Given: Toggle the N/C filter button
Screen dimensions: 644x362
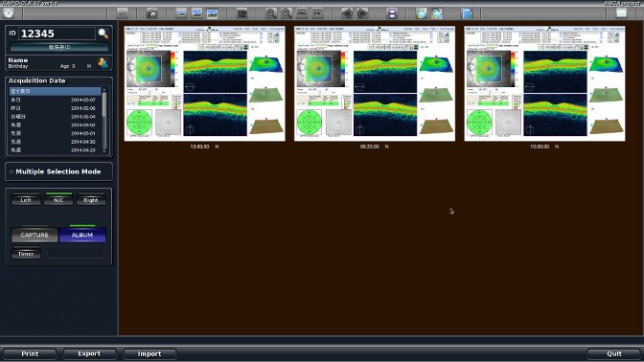Looking at the screenshot, I should pyautogui.click(x=58, y=200).
